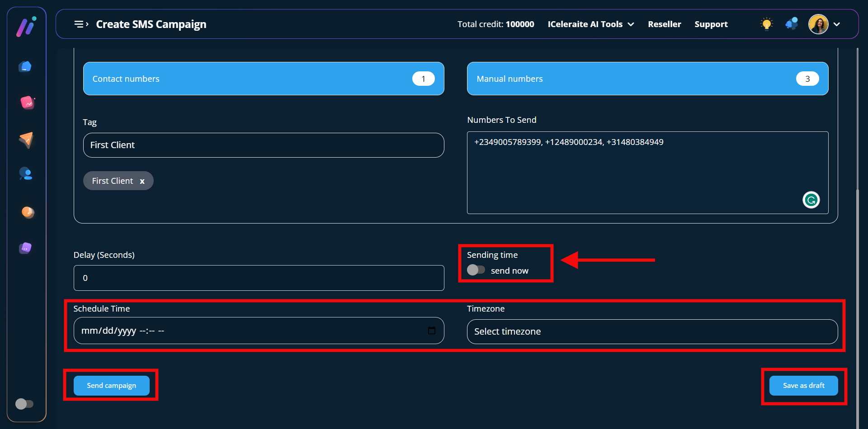Click the Save as draft button
The image size is (868, 429).
pos(803,386)
